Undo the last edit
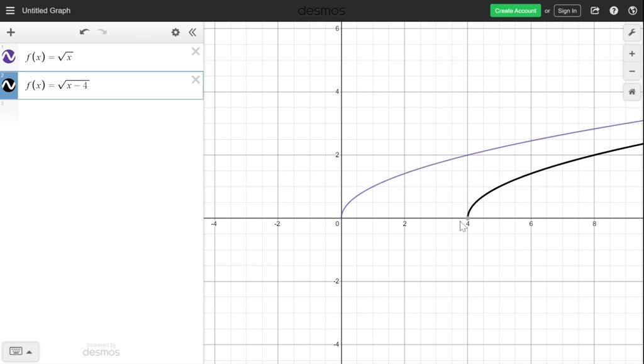The height and width of the screenshot is (364, 644). (x=85, y=32)
